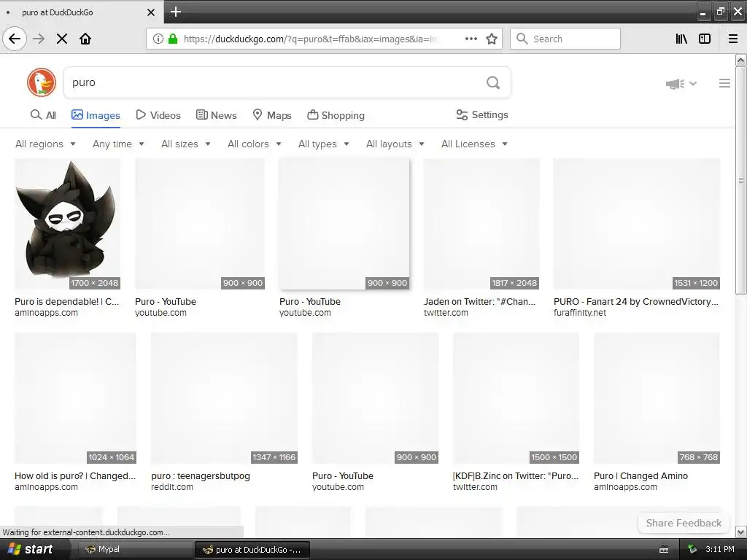Image resolution: width=747 pixels, height=560 pixels.
Task: Click the DuckDuckGo duck logo
Action: [42, 82]
